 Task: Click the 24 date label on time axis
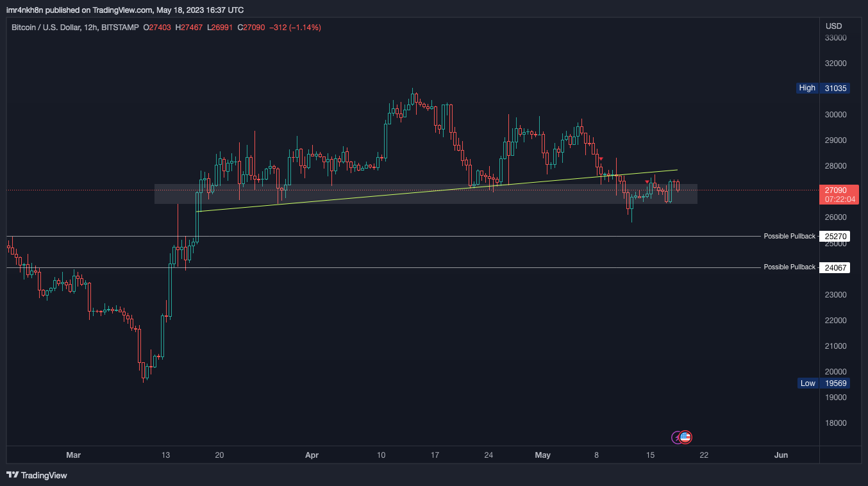(x=488, y=455)
